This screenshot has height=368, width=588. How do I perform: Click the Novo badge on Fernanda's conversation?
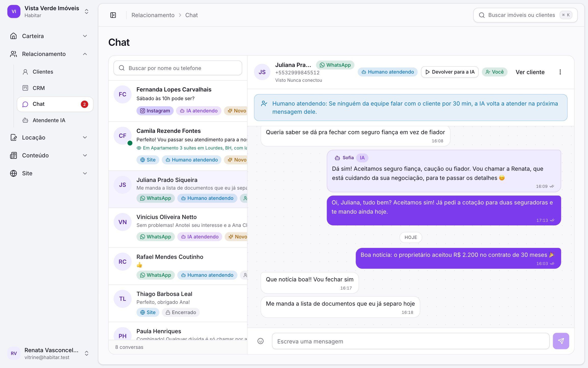236,111
